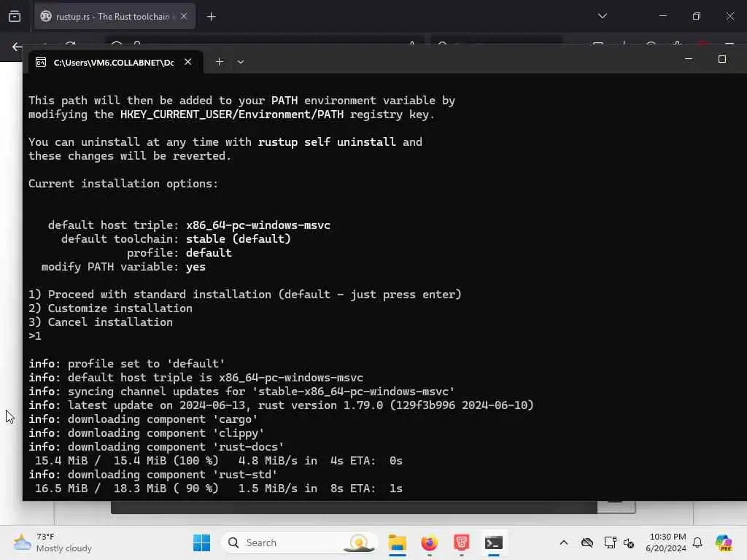Screen dimensions: 747x560
Task: Click the 'rust version 1.79.0' info line
Action: click(281, 405)
